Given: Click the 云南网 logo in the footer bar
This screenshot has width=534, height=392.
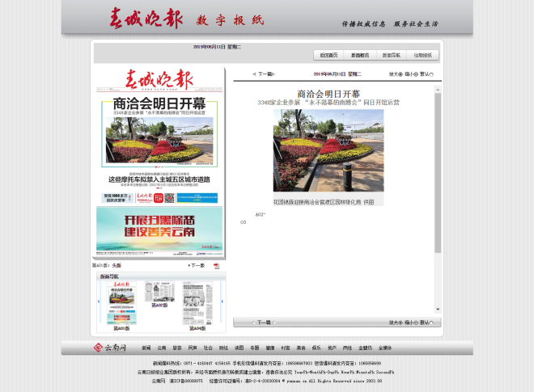Looking at the screenshot, I should [110, 348].
